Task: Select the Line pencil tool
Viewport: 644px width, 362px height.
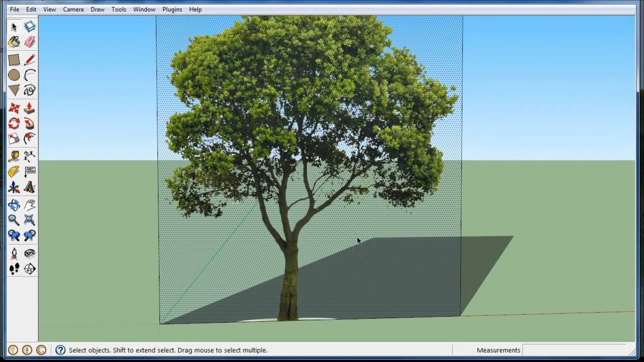Action: pyautogui.click(x=30, y=60)
